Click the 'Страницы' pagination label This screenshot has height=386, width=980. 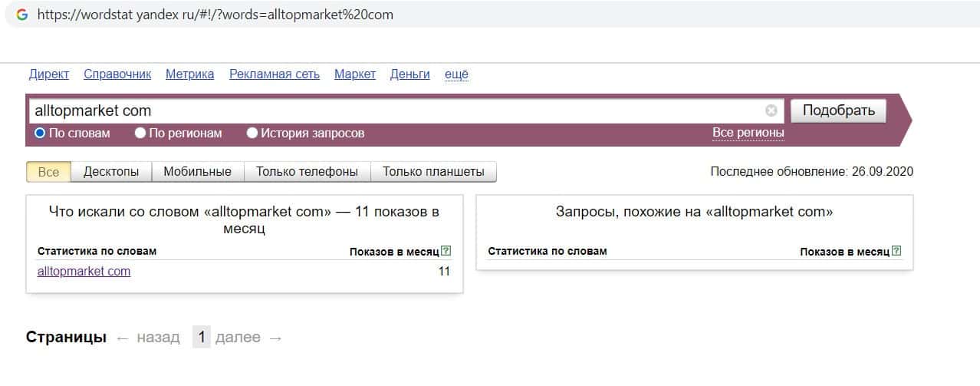point(66,337)
